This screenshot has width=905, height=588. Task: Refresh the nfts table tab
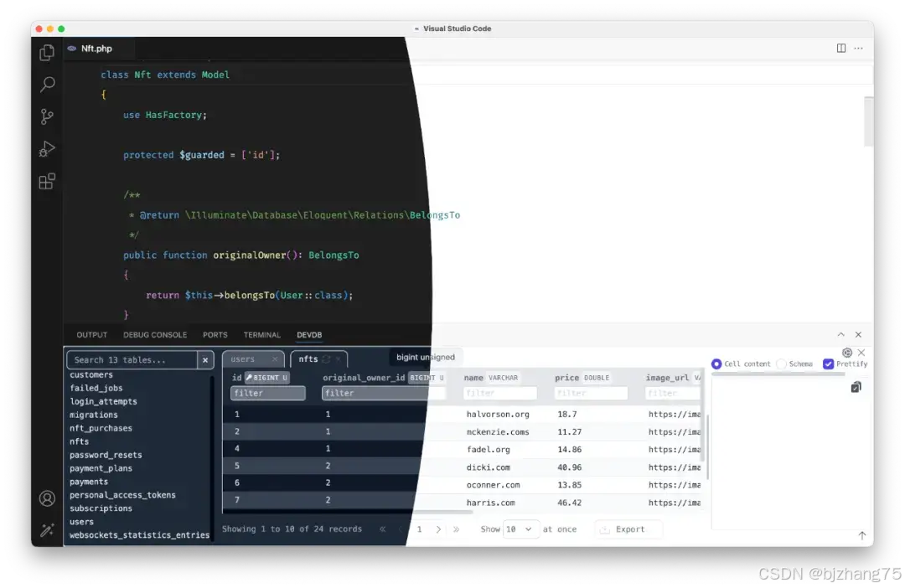(326, 359)
